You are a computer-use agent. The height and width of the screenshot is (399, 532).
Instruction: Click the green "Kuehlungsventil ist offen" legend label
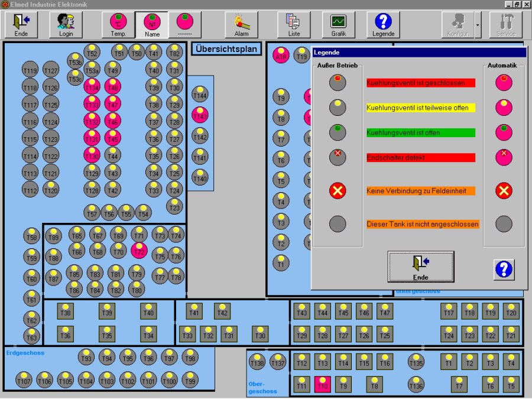420,133
